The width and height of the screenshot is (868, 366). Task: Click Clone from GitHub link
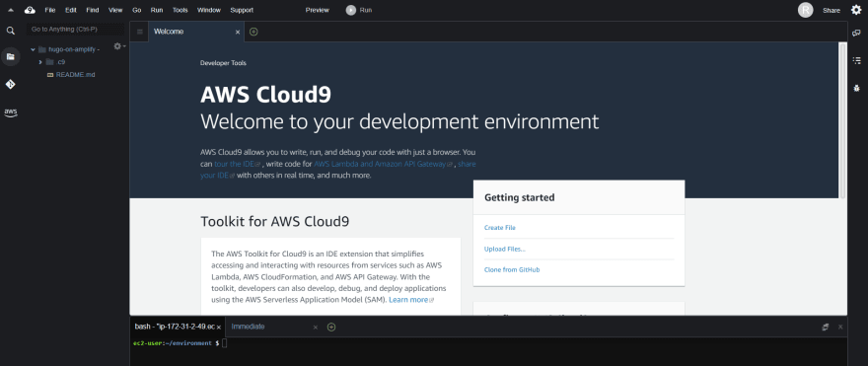[x=512, y=269]
